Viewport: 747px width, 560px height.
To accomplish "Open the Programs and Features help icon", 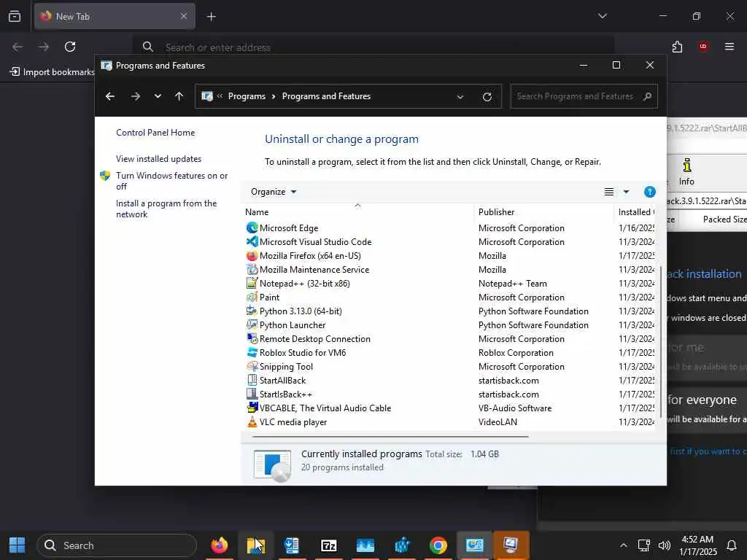I will click(x=649, y=192).
